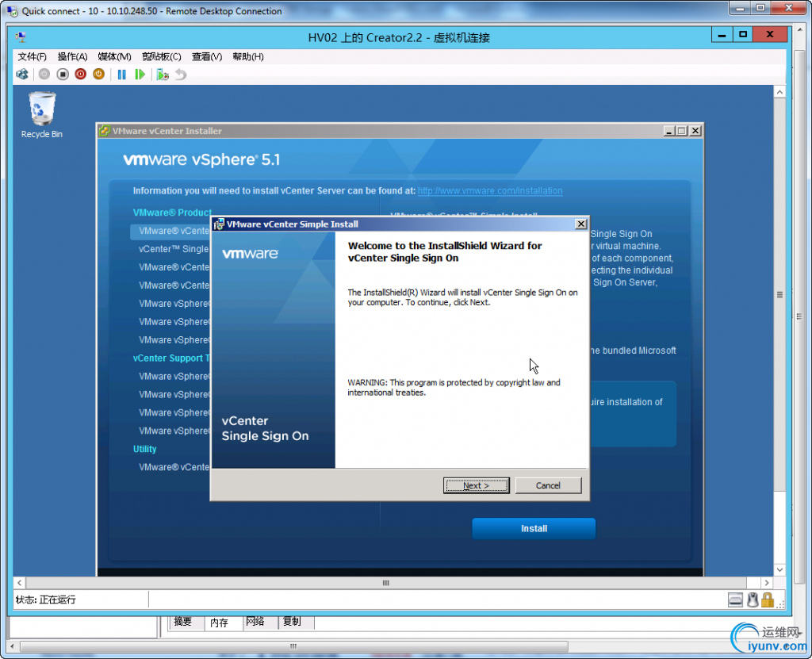
Task: Click the VM view horizontal scrollbar left arrow
Action: (19, 583)
